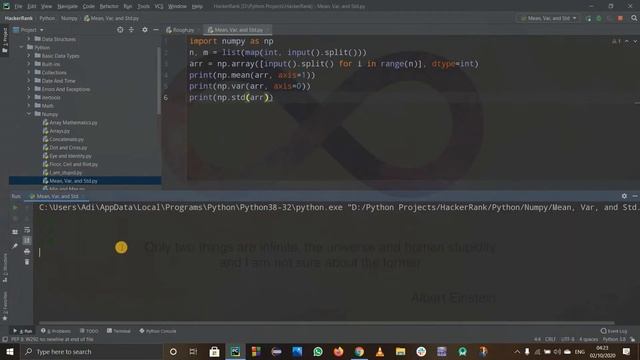This screenshot has width=640, height=360.
Task: Open the TODO tool window tab
Action: 89,331
